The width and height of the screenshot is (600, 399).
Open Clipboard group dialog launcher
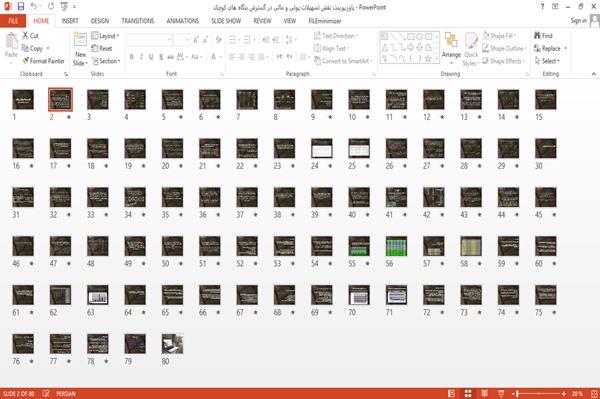(x=66, y=74)
